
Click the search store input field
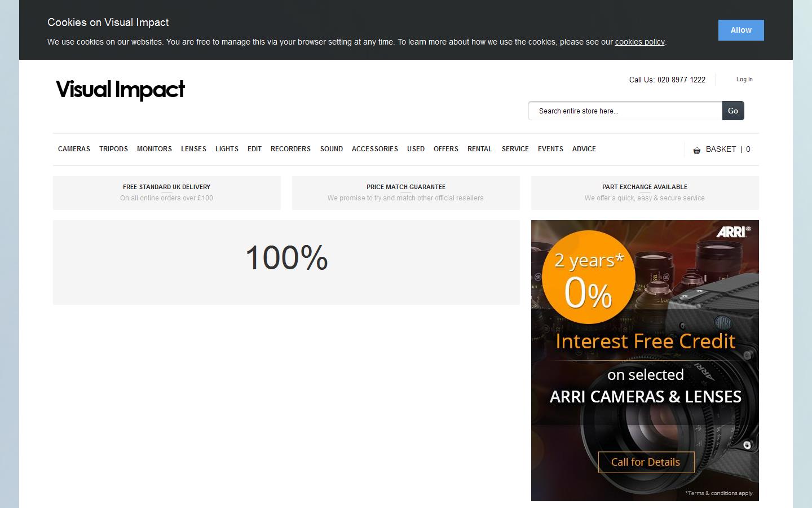pyautogui.click(x=624, y=111)
